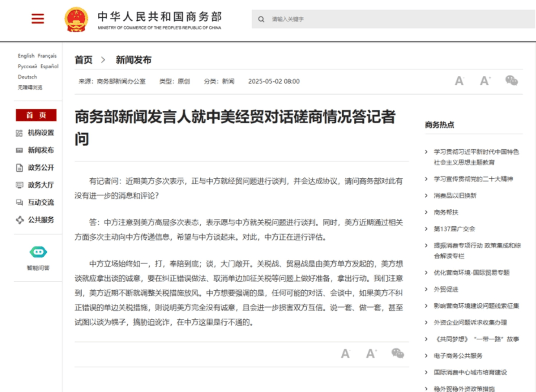Click the search magnifier icon
Screen dimensions: 536x392
(x=261, y=19)
